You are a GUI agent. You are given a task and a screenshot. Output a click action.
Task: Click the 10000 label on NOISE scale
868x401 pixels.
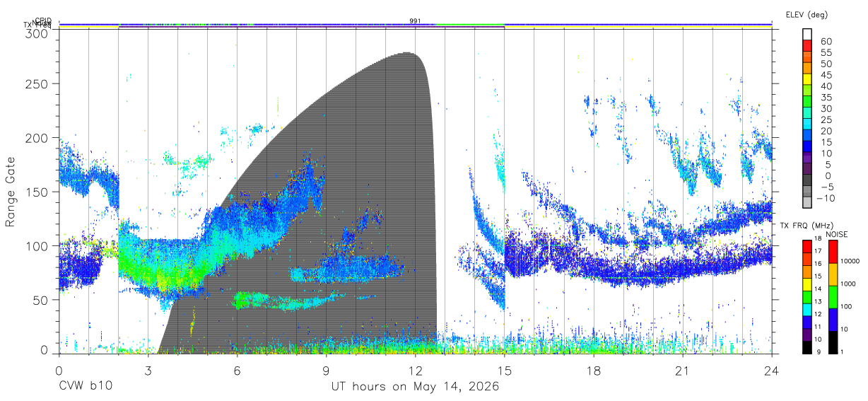pos(850,261)
